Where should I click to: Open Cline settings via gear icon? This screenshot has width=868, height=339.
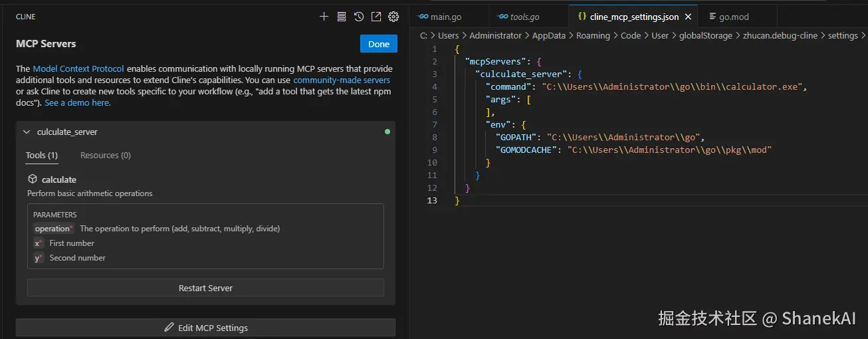click(x=393, y=17)
